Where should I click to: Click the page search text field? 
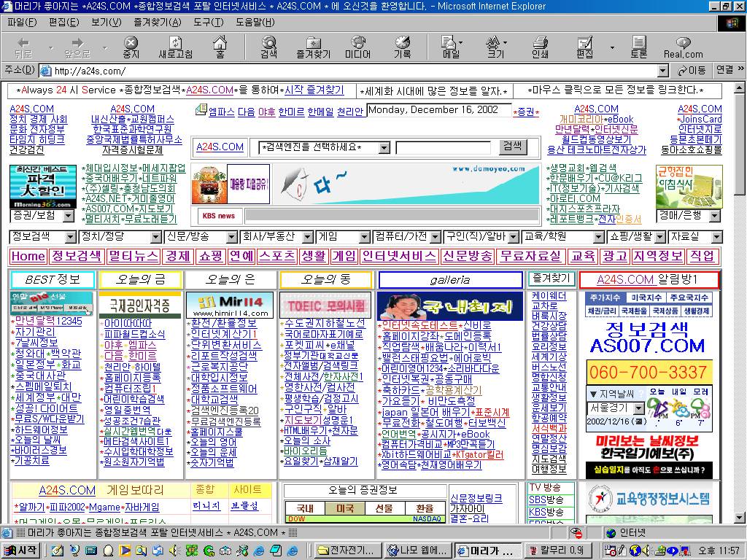point(444,148)
